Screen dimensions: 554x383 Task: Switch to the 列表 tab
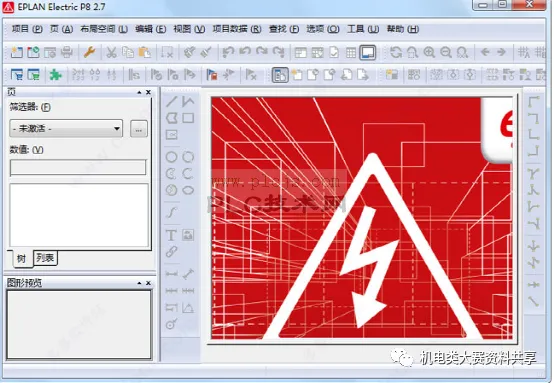(x=45, y=258)
